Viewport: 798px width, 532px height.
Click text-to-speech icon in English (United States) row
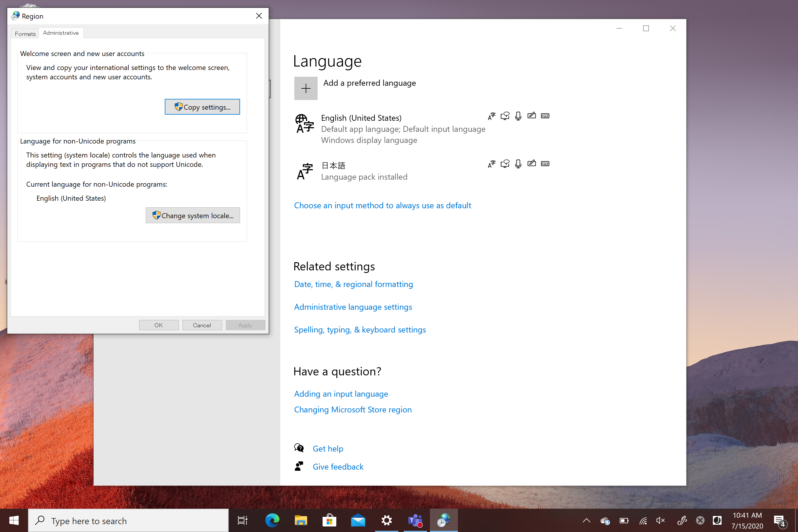point(505,116)
